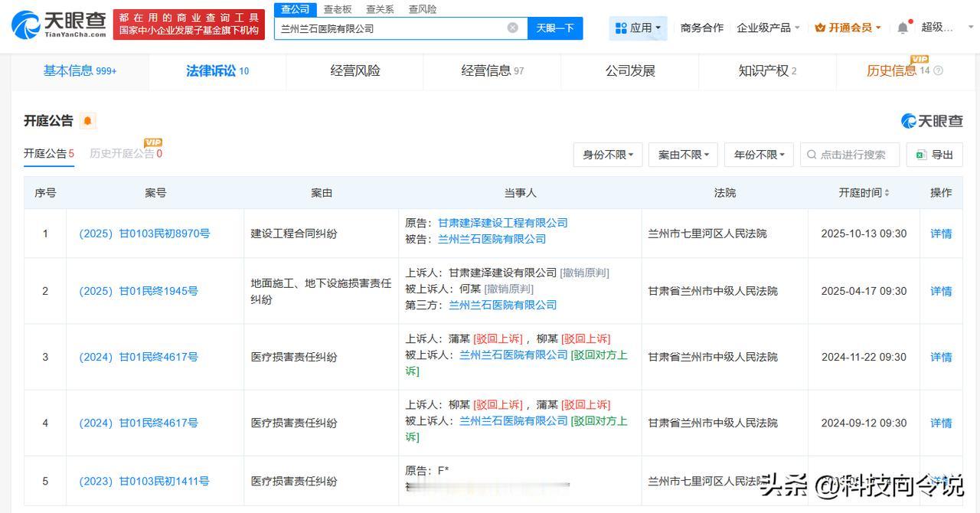
Task: Select the 查公司 search tab
Action: pos(295,9)
